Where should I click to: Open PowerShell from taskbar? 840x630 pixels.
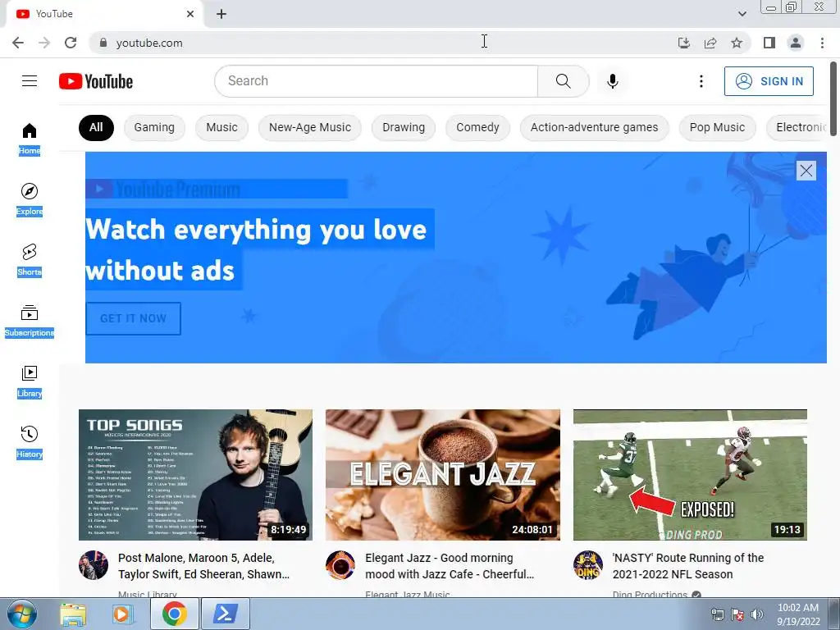click(226, 614)
